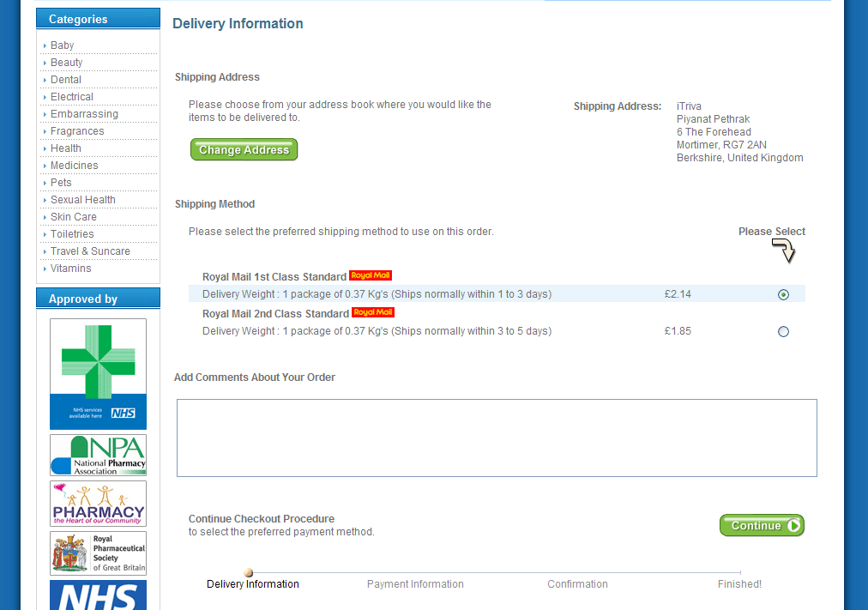Screen dimensions: 868x610
Task: Click the Royal Mail 1st Class Standard title
Action: coord(274,277)
